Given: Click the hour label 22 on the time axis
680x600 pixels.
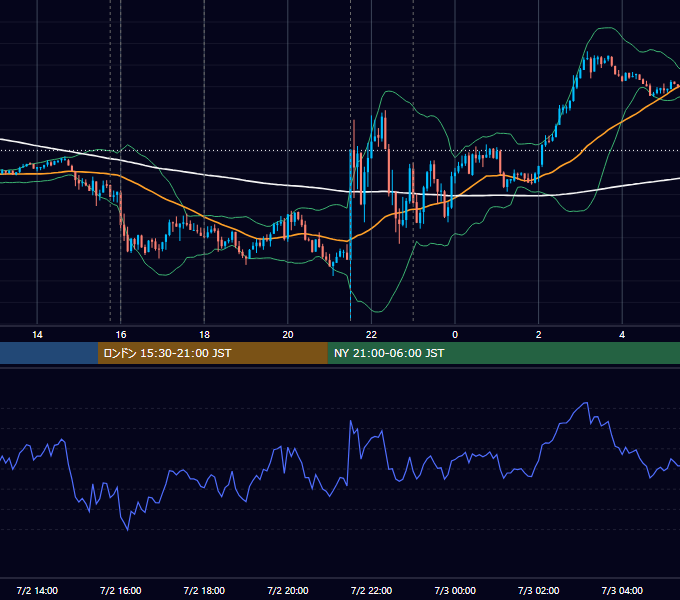Looking at the screenshot, I should coord(371,335).
